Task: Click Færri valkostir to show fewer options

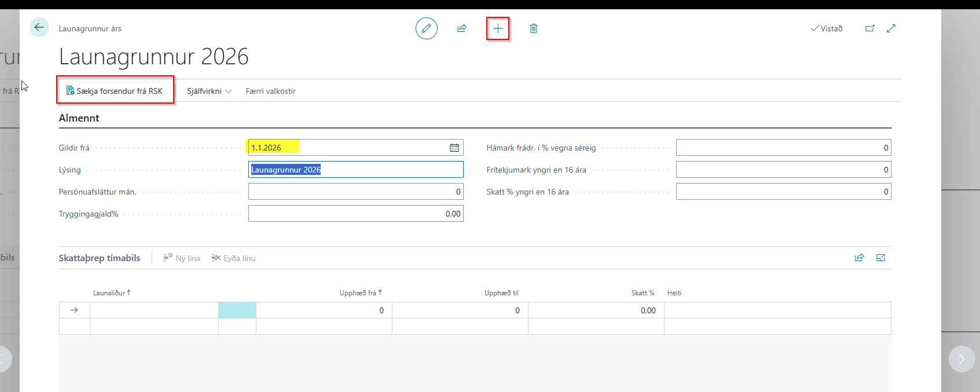Action: click(270, 91)
